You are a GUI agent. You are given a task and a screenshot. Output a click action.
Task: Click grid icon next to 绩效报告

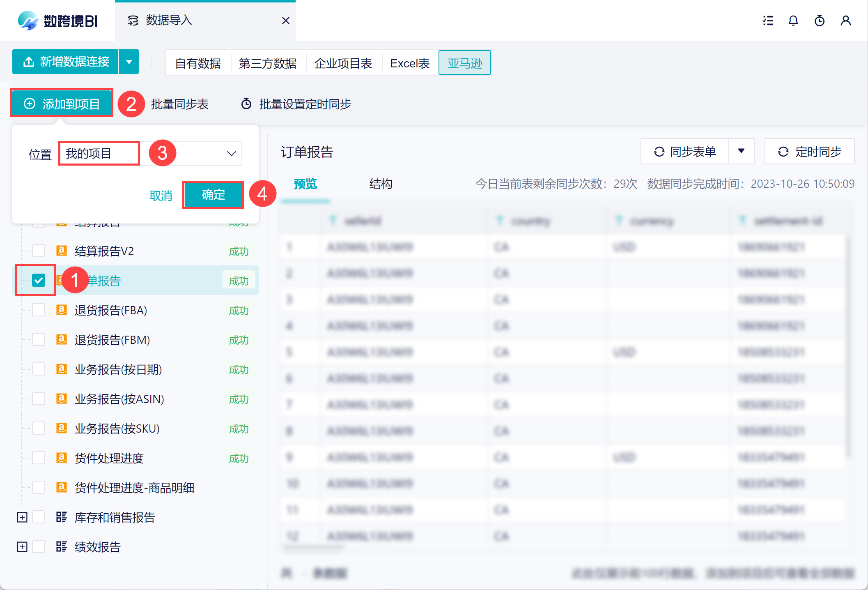coord(62,546)
